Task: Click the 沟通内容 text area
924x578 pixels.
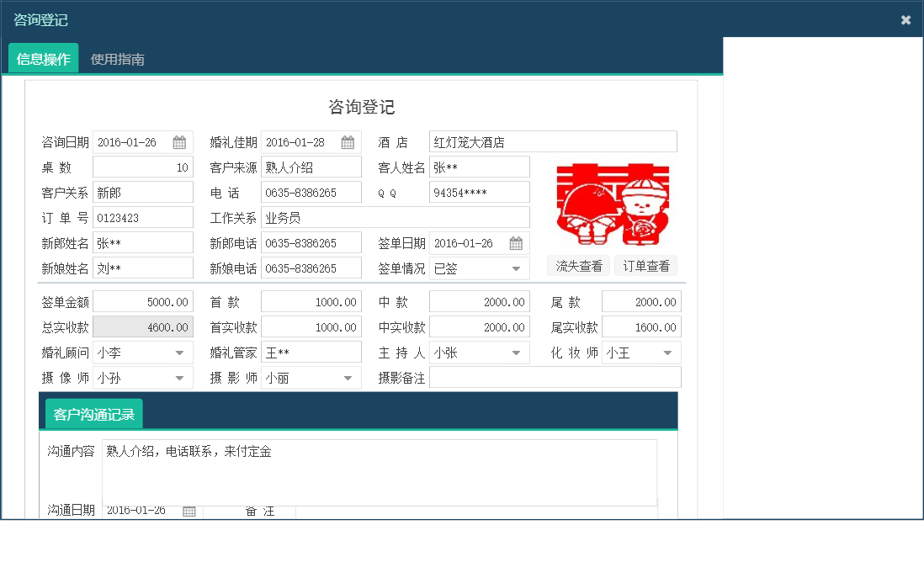Action: pyautogui.click(x=379, y=471)
